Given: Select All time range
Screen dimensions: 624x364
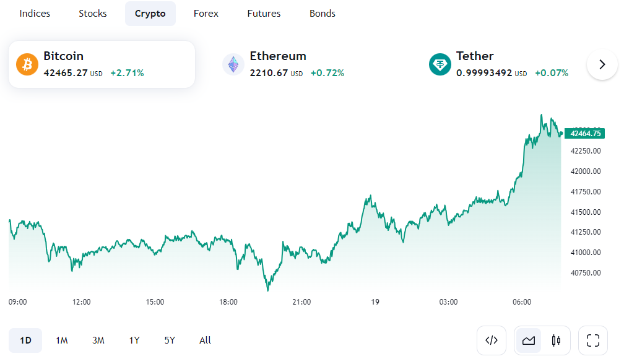Looking at the screenshot, I should coord(205,340).
